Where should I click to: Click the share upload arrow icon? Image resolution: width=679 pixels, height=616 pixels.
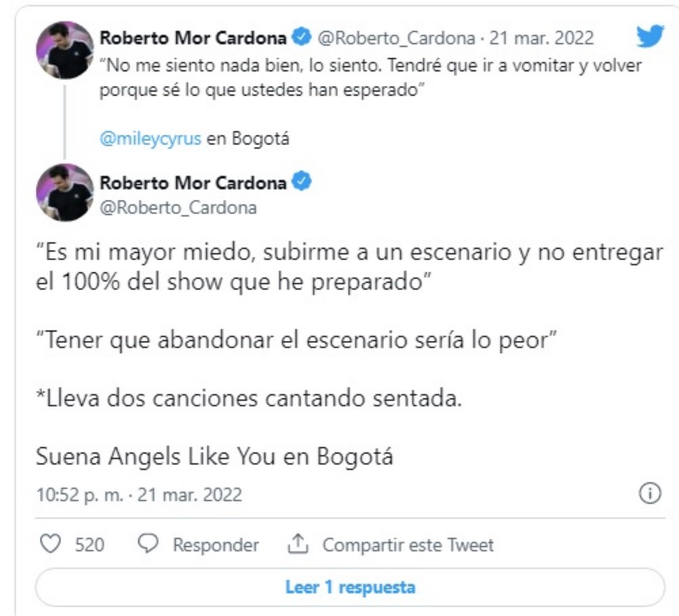click(x=298, y=544)
